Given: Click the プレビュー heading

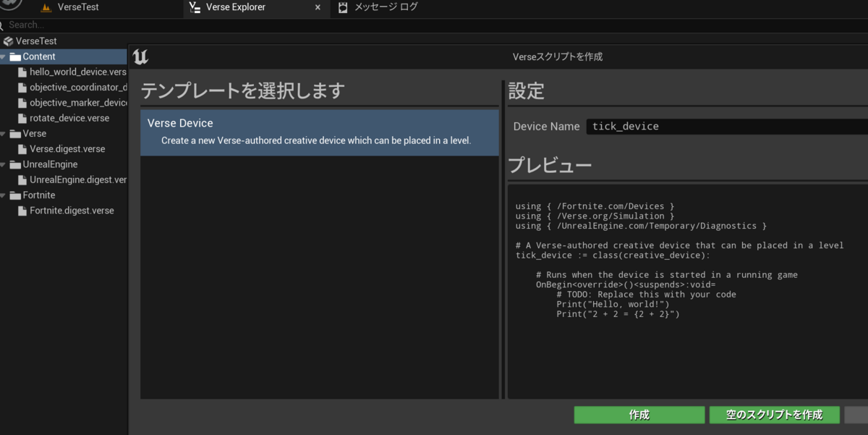Looking at the screenshot, I should pyautogui.click(x=550, y=166).
